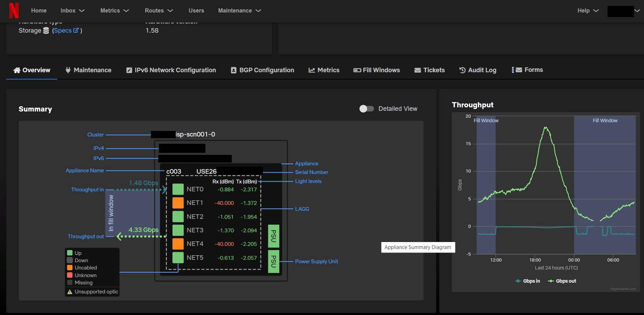This screenshot has height=315, width=644.
Task: Click the '4.33 Gbps' throughput out value
Action: (144, 230)
